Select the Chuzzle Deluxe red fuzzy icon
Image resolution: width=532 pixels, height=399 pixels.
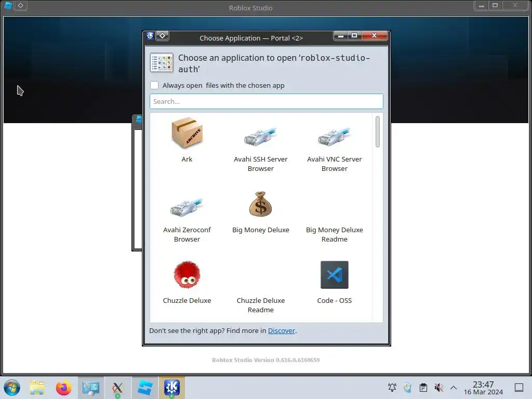[187, 274]
